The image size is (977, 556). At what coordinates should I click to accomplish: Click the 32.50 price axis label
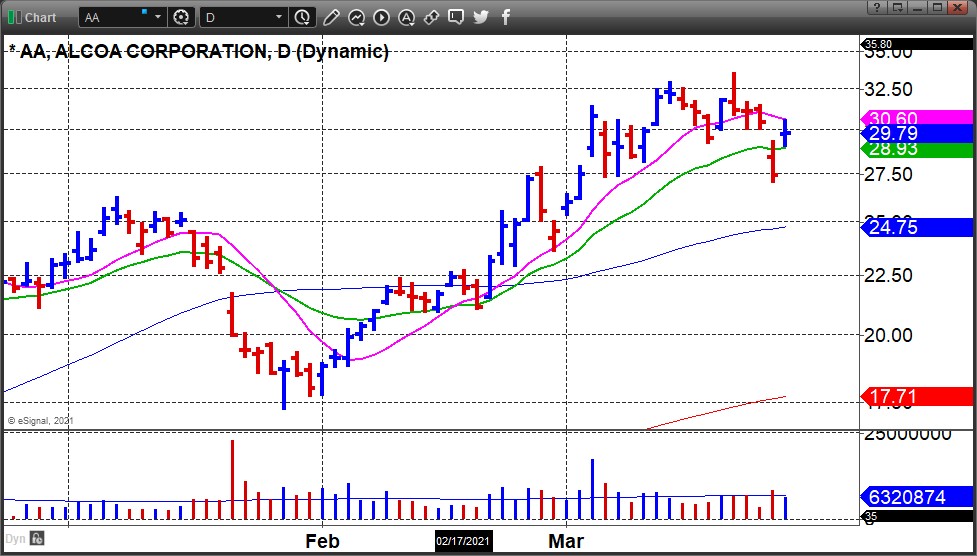[889, 89]
